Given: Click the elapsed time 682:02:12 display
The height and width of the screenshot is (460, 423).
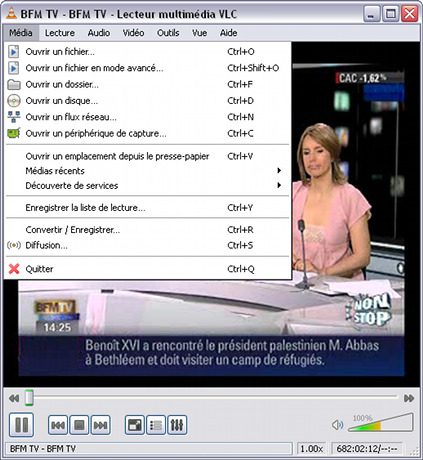Looking at the screenshot, I should click(367, 449).
